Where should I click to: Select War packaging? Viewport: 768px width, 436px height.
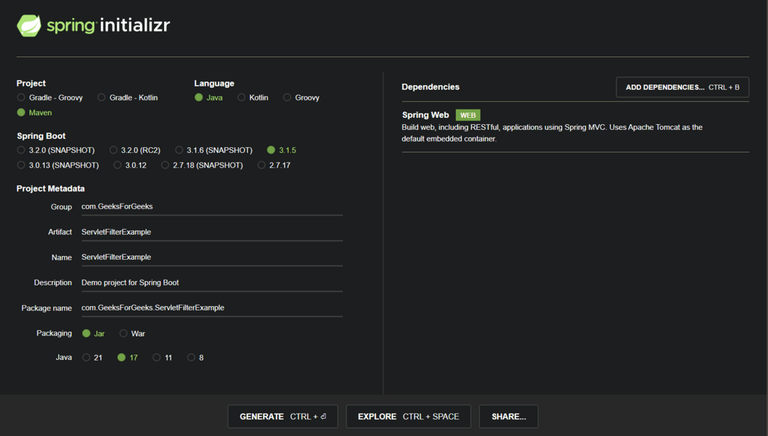pos(132,333)
